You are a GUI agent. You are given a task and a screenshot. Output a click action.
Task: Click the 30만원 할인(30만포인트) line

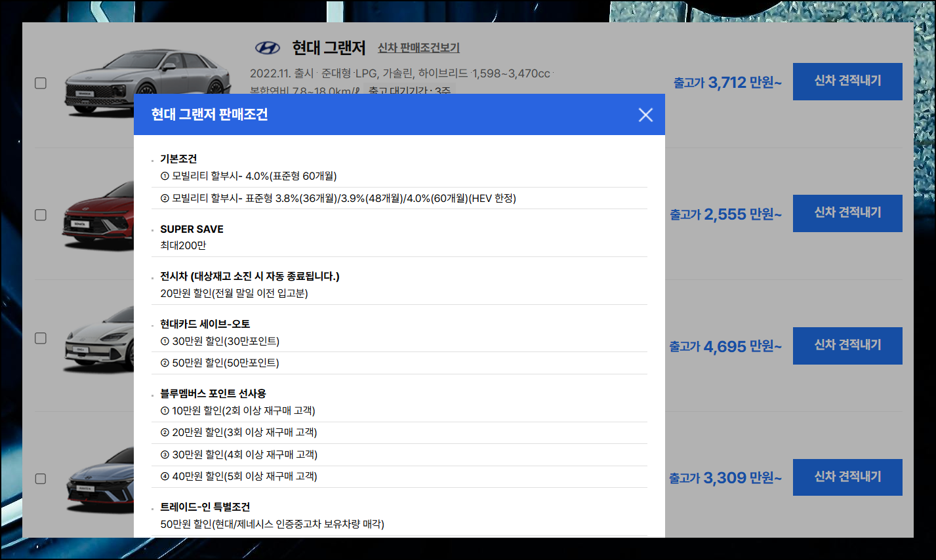click(220, 341)
